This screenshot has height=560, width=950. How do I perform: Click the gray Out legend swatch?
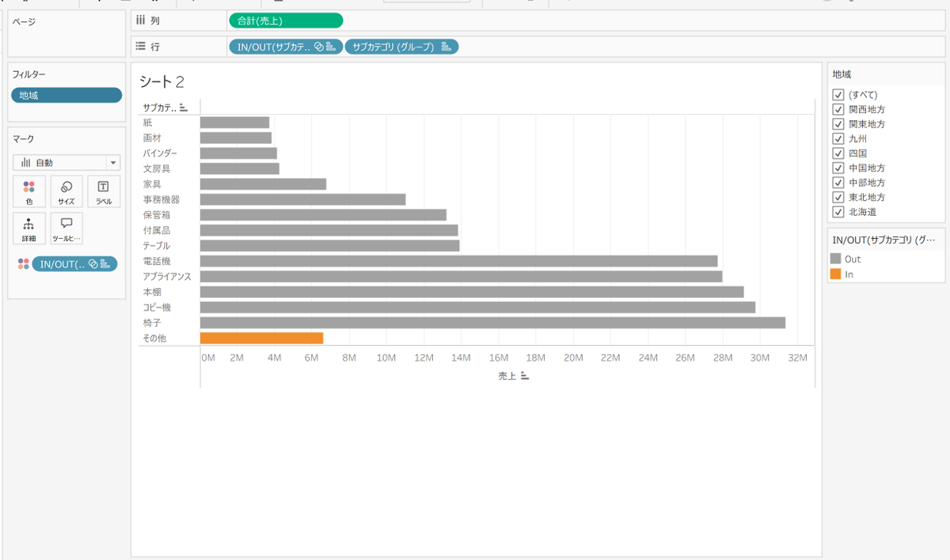pyautogui.click(x=835, y=259)
